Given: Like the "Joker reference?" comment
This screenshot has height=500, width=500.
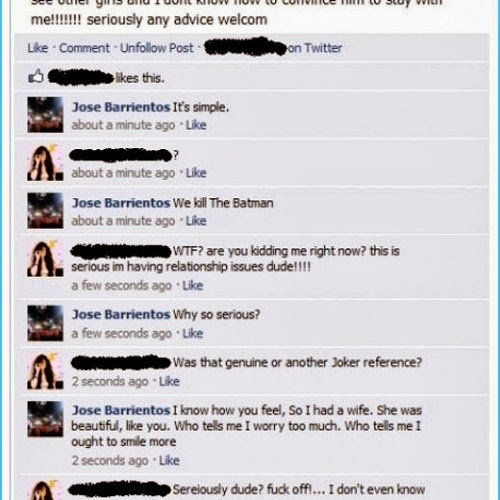Looking at the screenshot, I should pyautogui.click(x=169, y=381).
